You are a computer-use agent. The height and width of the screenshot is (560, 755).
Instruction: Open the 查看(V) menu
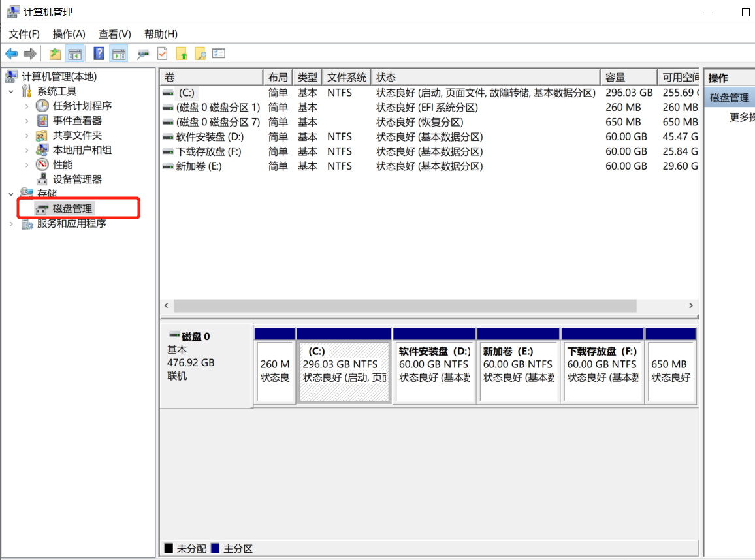tap(114, 34)
